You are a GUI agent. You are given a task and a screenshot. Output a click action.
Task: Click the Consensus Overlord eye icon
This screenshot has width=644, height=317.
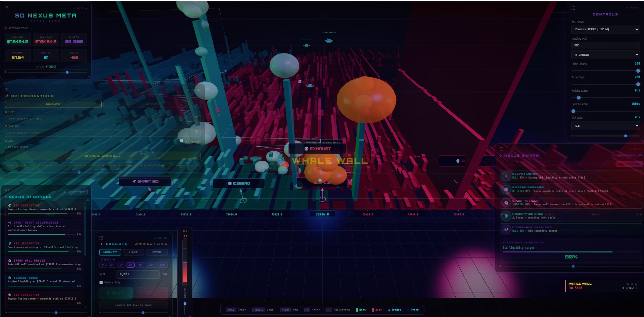[x=506, y=229]
